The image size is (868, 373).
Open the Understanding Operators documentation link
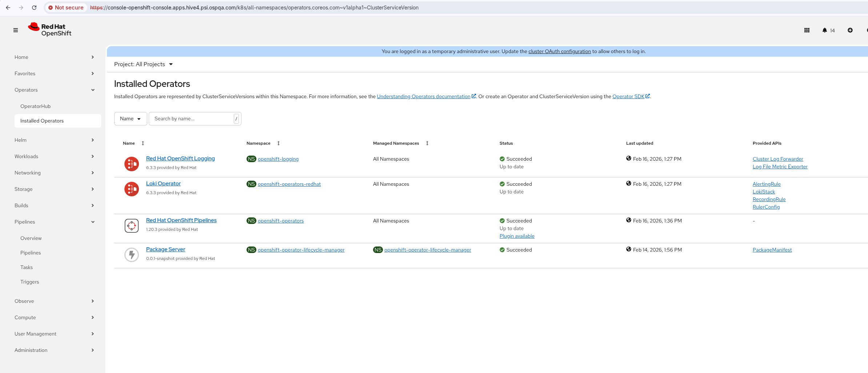coord(426,96)
